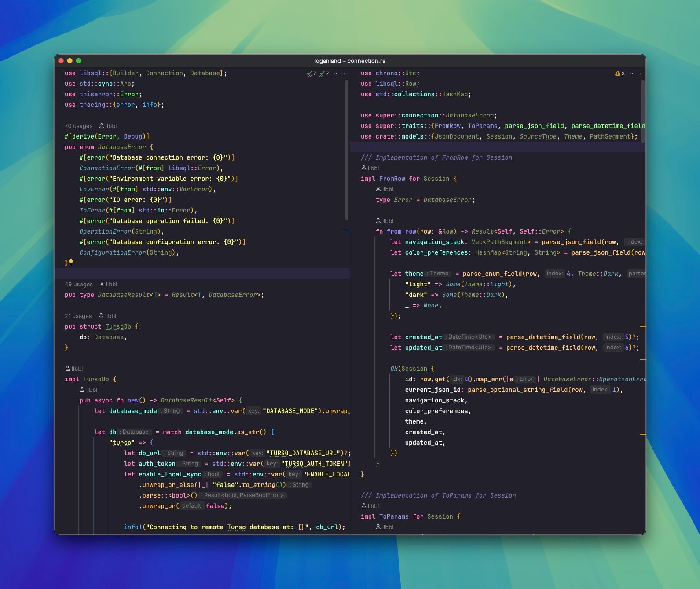The image size is (700, 589).
Task: Click the window title loganland – connection.rs
Action: [350, 61]
